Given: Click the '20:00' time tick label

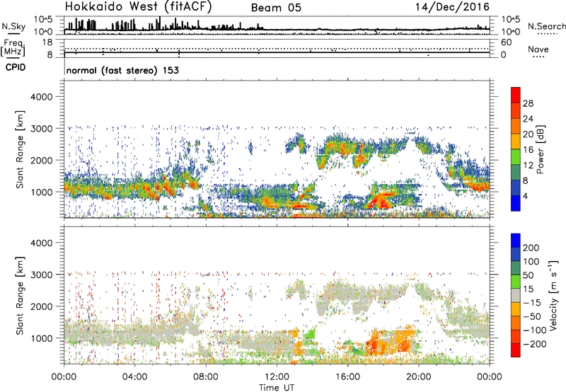Looking at the screenshot, I should (418, 377).
